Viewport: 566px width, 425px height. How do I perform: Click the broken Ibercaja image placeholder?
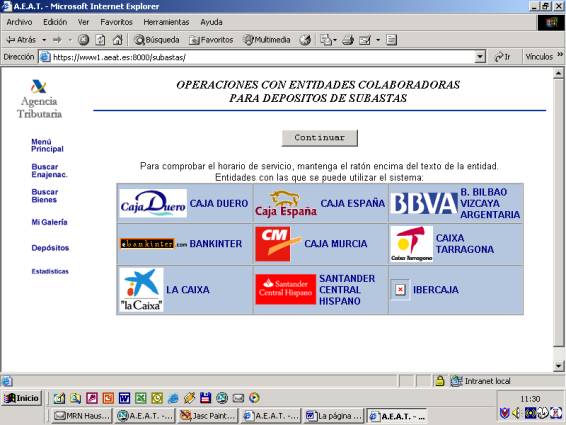tap(400, 290)
